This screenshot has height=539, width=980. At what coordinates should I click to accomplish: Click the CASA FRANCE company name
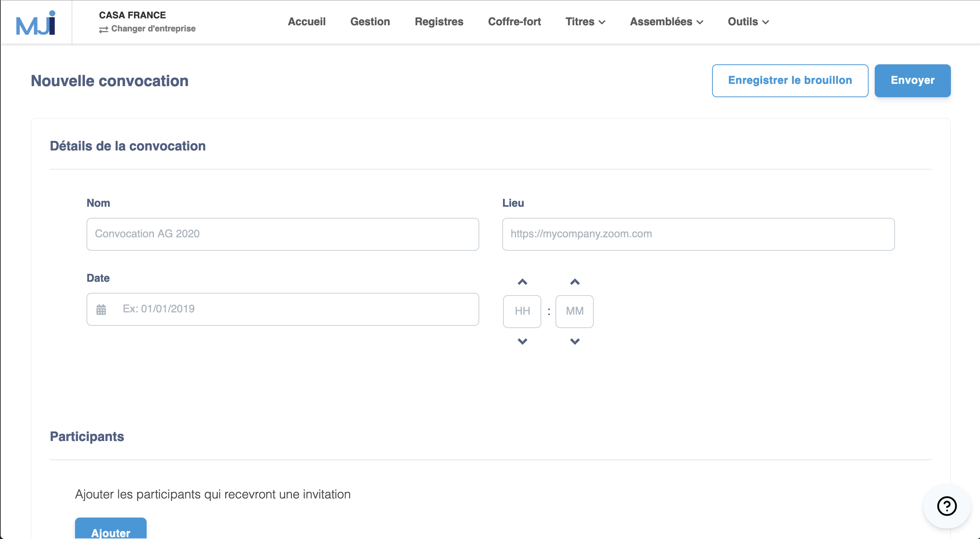[x=132, y=15]
